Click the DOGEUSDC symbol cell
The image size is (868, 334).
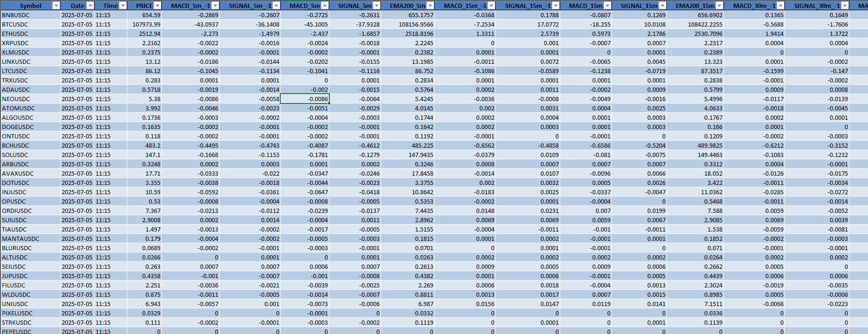click(x=18, y=127)
